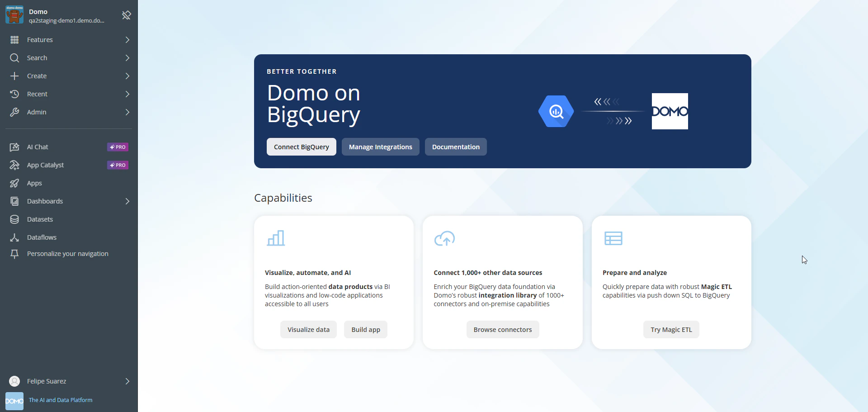Navigate to Apps
This screenshot has width=868, height=412.
tap(69, 183)
